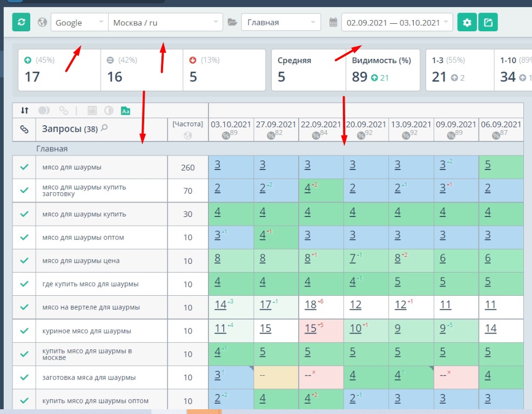Toggle the checkmark for мясо для шаурмы цена
Image resolution: width=532 pixels, height=414 pixels.
coord(24,260)
